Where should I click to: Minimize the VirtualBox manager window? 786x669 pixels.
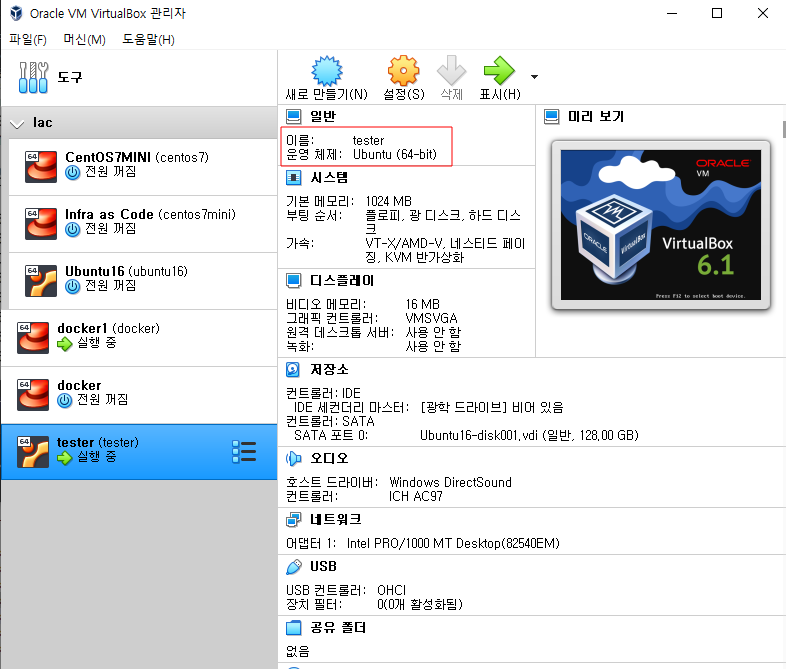pyautogui.click(x=672, y=14)
